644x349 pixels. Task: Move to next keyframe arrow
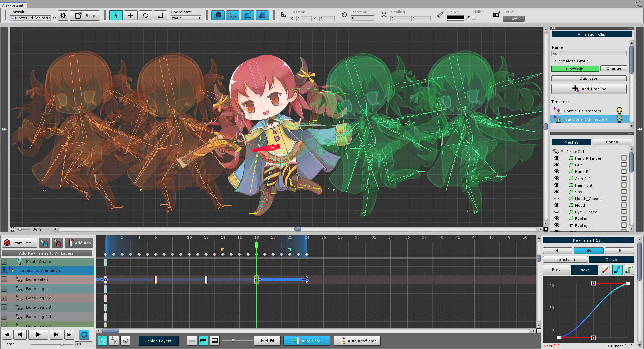point(620,251)
